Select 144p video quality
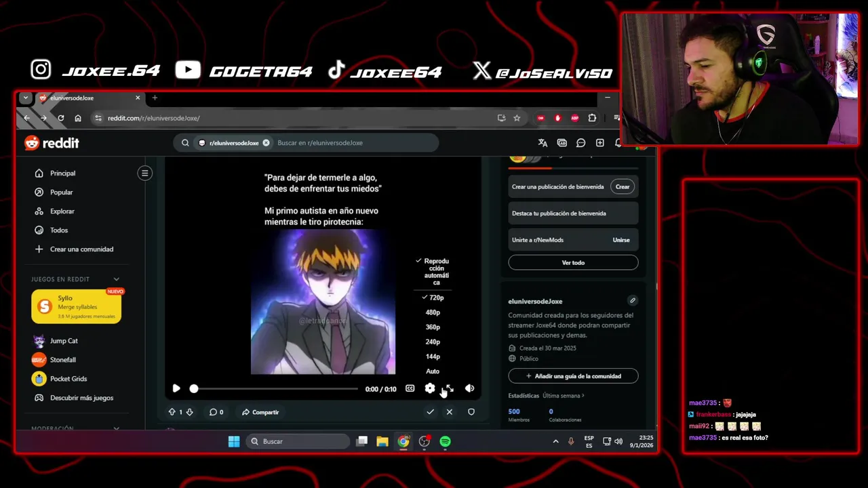The width and height of the screenshot is (868, 488). click(x=433, y=357)
